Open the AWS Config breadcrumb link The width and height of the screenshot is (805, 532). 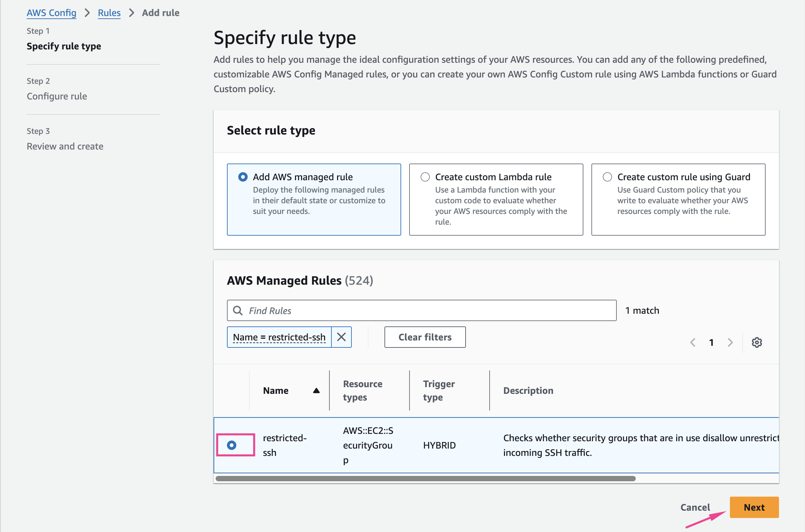(51, 13)
